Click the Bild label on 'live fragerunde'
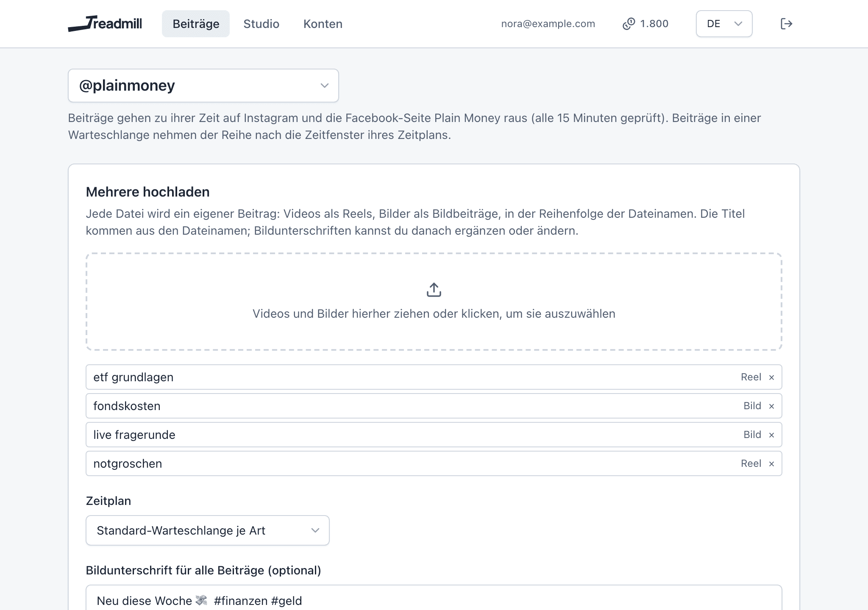868x610 pixels. click(x=752, y=435)
